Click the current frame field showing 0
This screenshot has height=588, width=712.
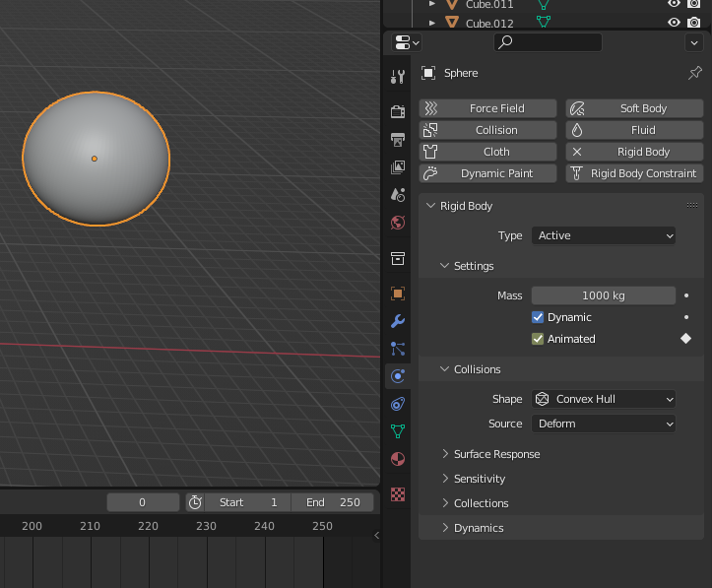point(143,502)
